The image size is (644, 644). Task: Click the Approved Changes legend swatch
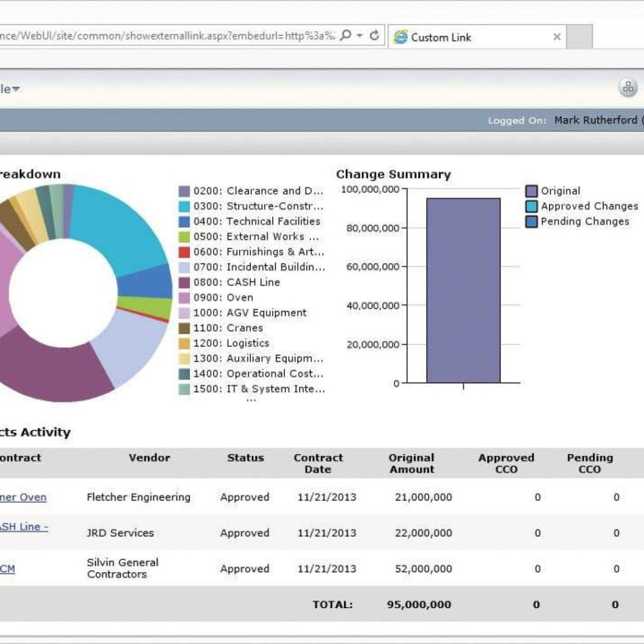coord(532,206)
